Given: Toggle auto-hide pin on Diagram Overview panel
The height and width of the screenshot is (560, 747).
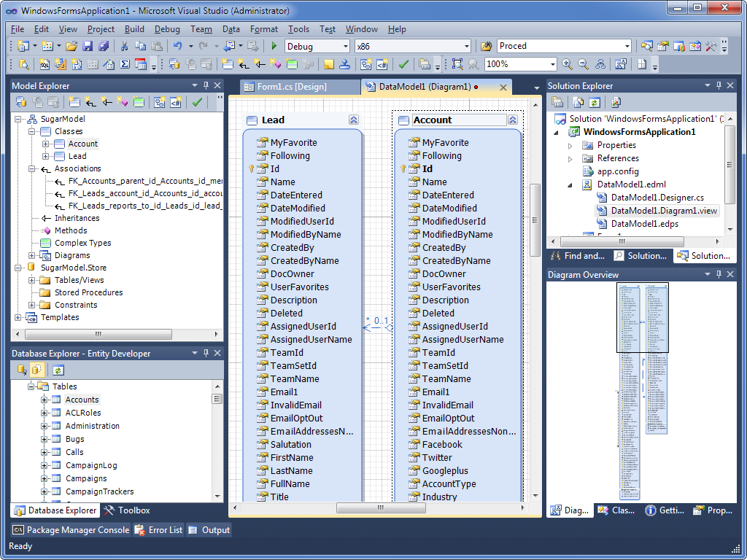Looking at the screenshot, I should pos(719,274).
